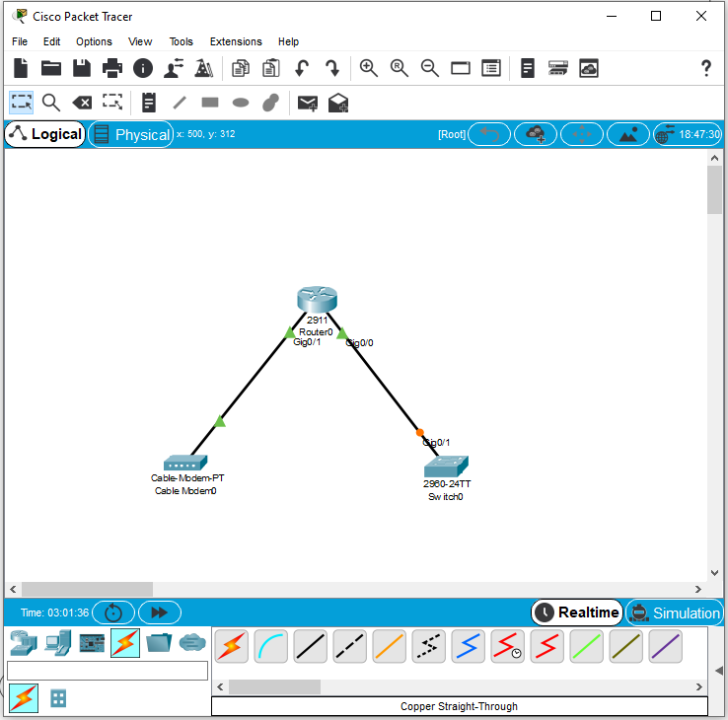This screenshot has width=728, height=720.
Task: Choose the Inspect magnifier tool
Action: tap(51, 103)
